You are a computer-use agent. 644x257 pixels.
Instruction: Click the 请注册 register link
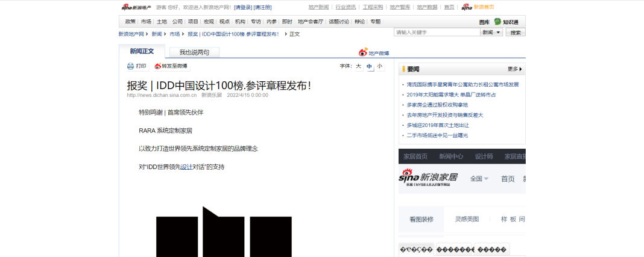[262, 7]
